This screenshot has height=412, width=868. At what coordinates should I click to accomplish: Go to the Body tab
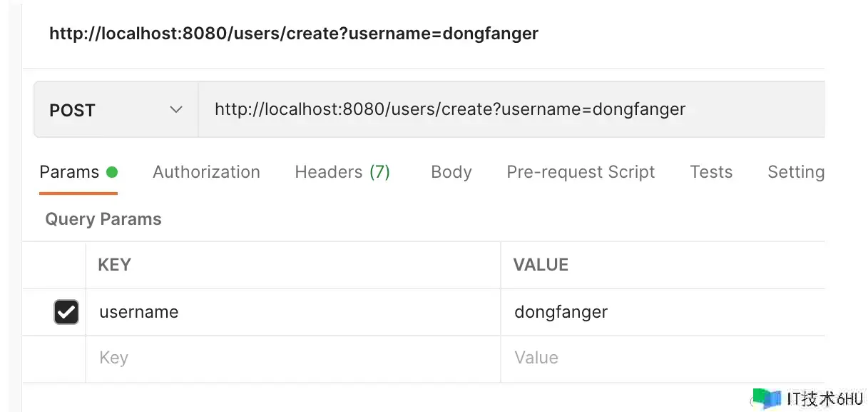(451, 172)
